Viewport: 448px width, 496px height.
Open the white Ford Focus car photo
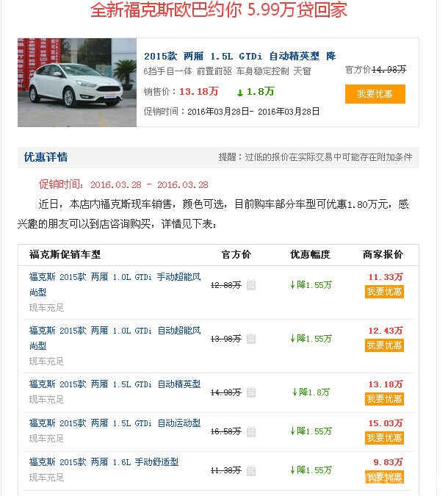point(77,82)
